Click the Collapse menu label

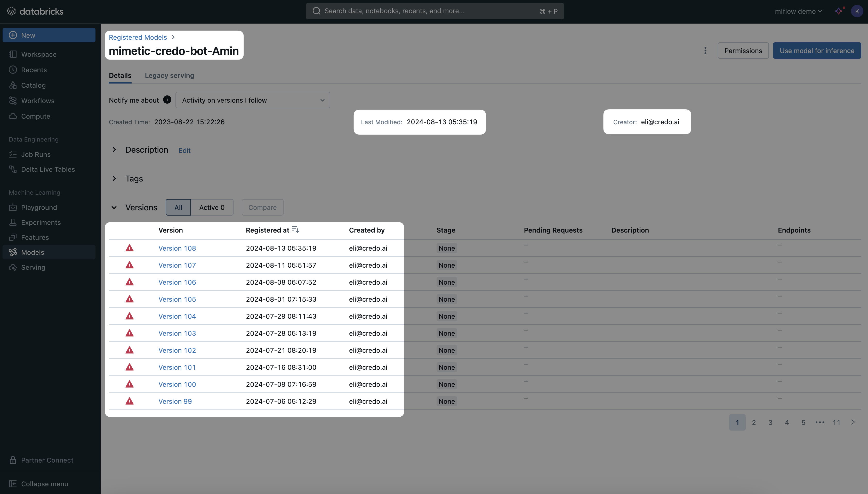click(44, 484)
